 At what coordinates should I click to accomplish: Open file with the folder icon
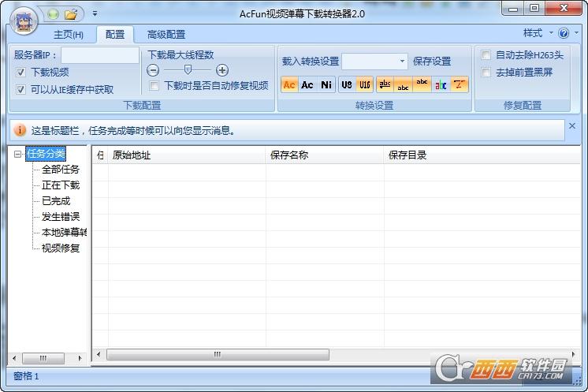[71, 14]
